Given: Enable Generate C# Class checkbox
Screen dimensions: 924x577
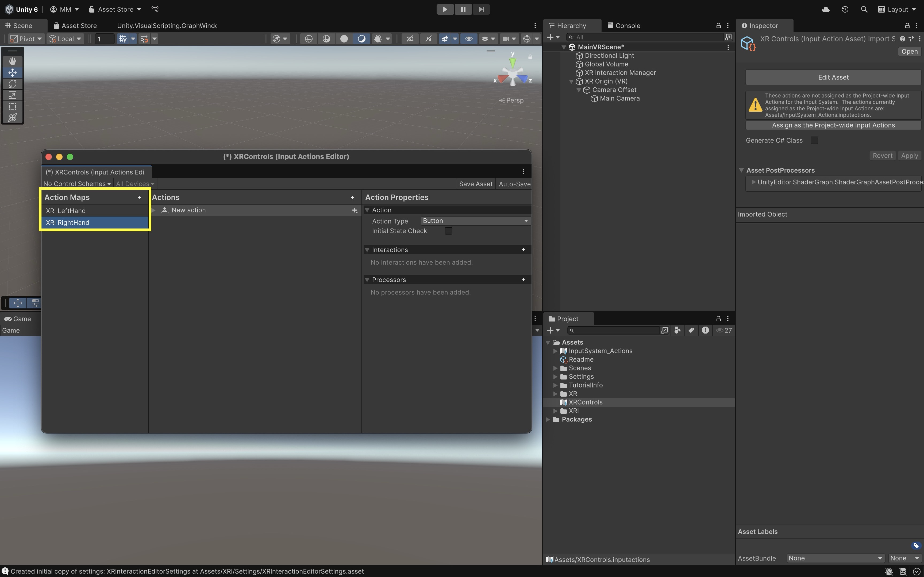Looking at the screenshot, I should [x=814, y=140].
